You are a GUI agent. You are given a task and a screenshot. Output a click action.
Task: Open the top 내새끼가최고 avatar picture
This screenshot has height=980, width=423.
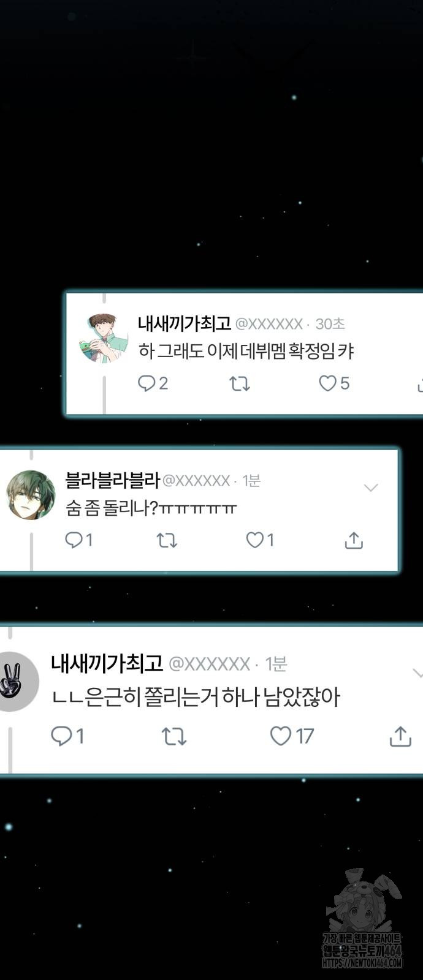pos(104,338)
